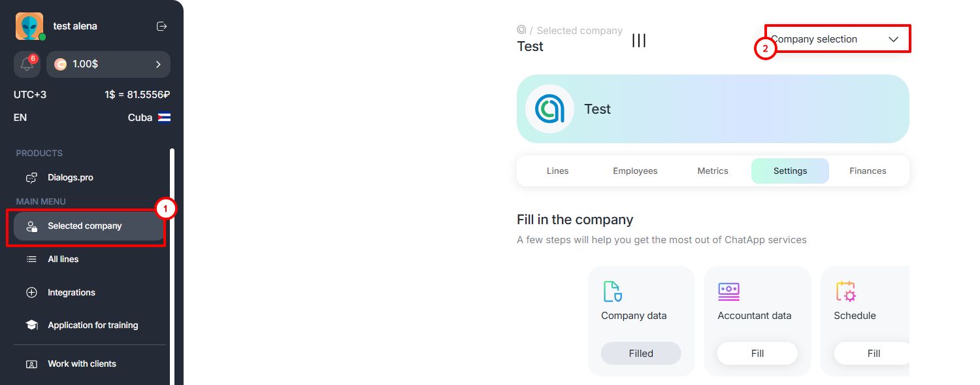Click the alien user avatar

coord(29,26)
